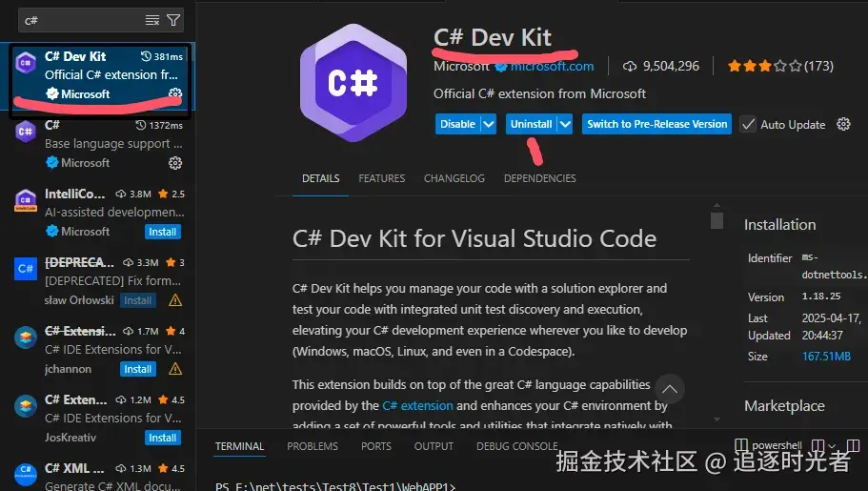Screen dimensions: 868x491
Task: Open the microsoft.com publisher link
Action: pyautogui.click(x=552, y=67)
